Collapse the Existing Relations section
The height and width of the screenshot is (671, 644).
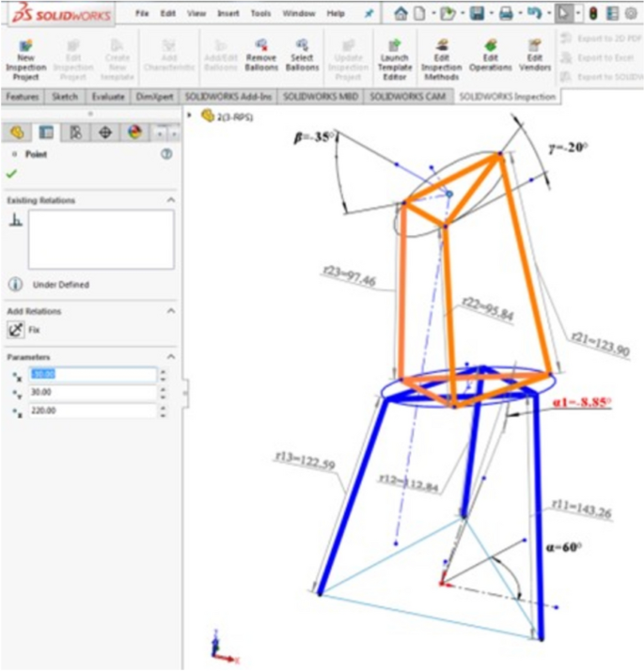click(x=170, y=200)
